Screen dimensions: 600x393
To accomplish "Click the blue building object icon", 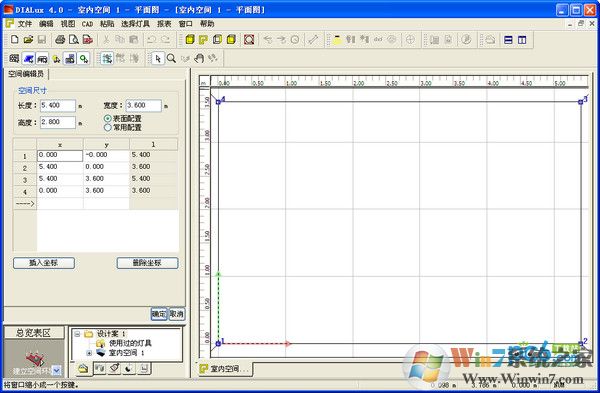I will click(x=70, y=59).
